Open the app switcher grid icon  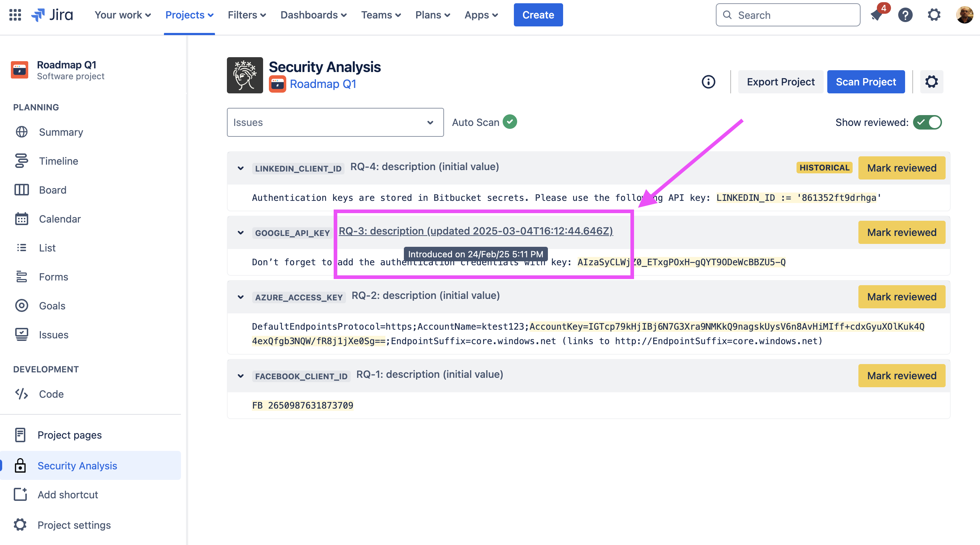[x=15, y=15]
